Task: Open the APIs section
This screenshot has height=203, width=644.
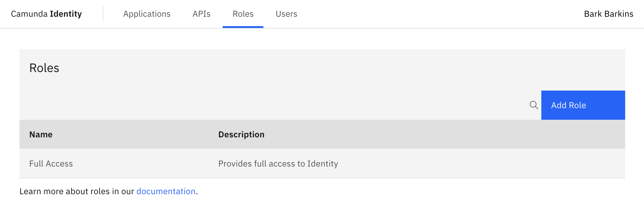Action: pyautogui.click(x=201, y=14)
